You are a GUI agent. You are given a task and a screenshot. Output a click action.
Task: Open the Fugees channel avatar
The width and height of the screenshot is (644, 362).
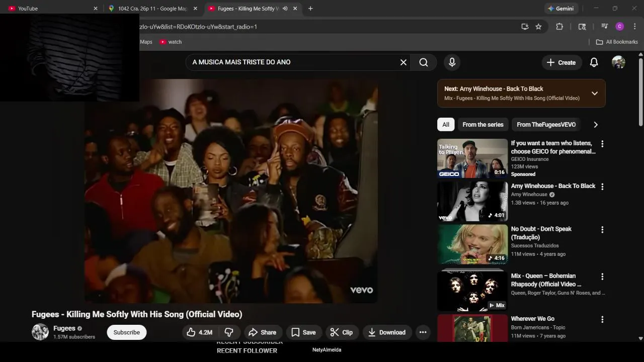tap(40, 332)
